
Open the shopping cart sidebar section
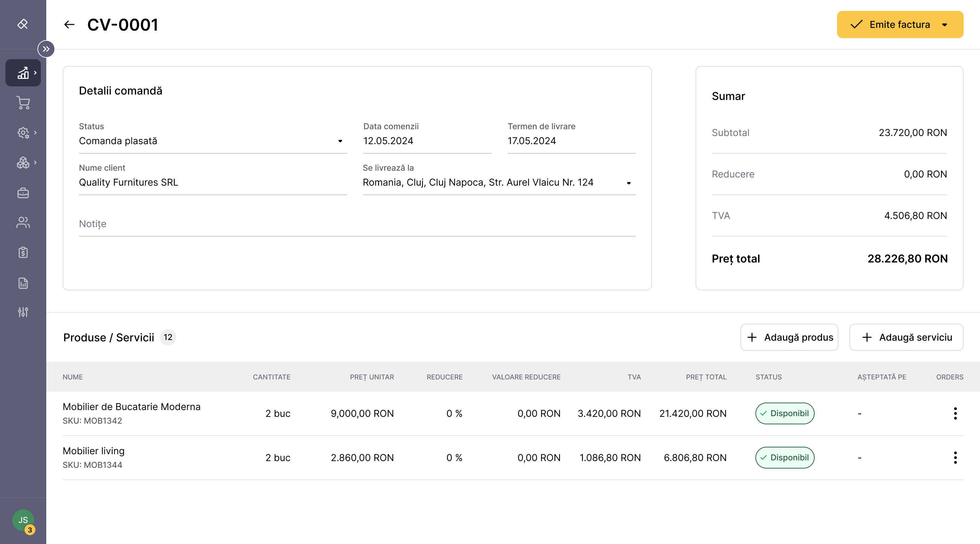(23, 103)
